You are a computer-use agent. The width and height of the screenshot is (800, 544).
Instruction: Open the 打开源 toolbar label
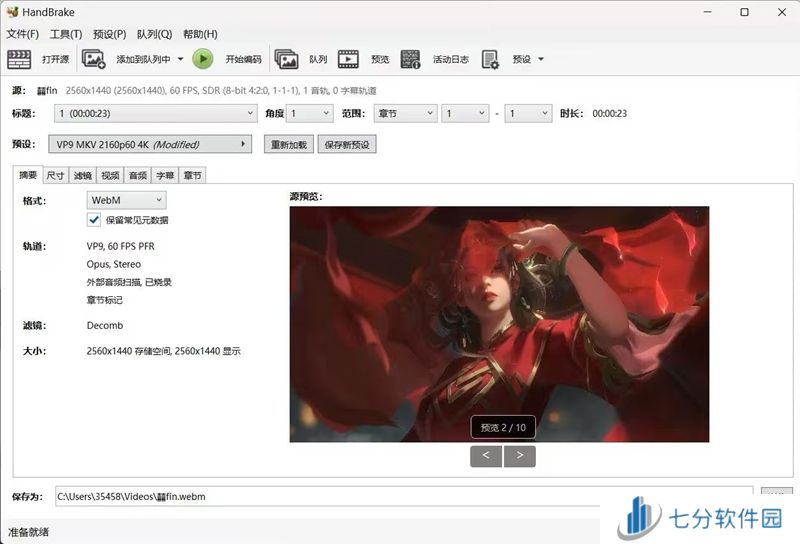tap(55, 59)
